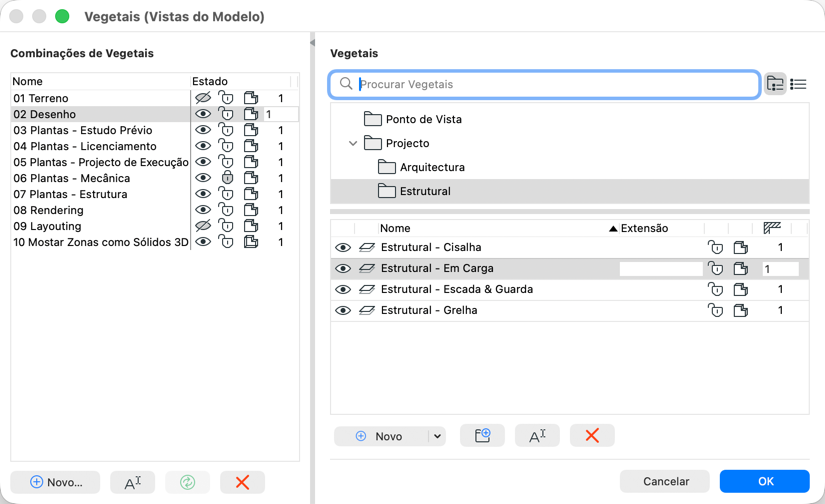Click solid/wireframe icon for 02 Desenho

(251, 114)
